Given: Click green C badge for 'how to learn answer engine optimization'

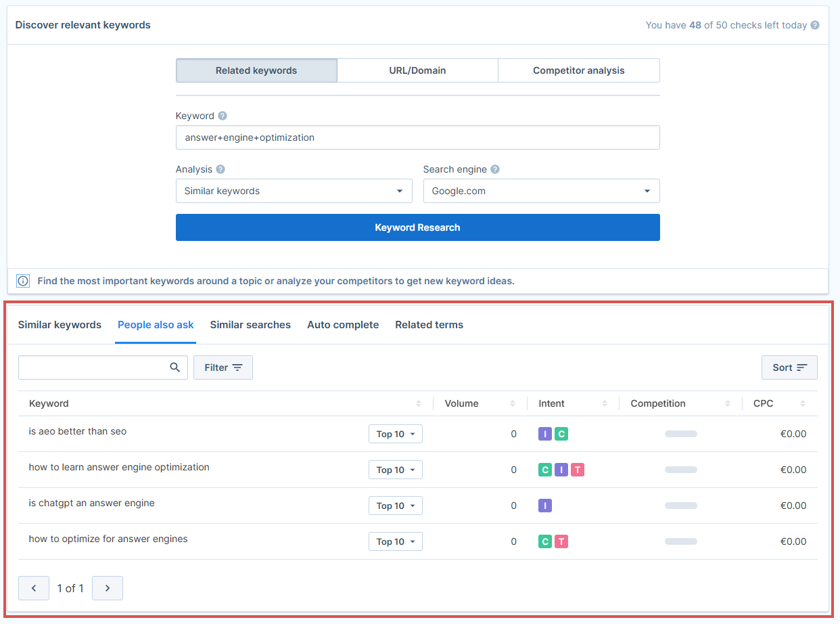Looking at the screenshot, I should tap(545, 470).
